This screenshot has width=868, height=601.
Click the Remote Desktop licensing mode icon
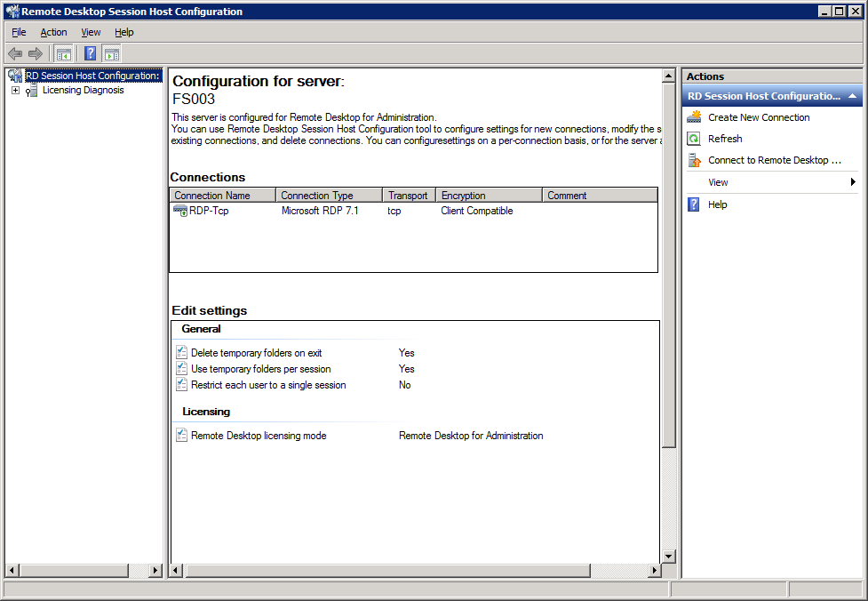pos(181,435)
